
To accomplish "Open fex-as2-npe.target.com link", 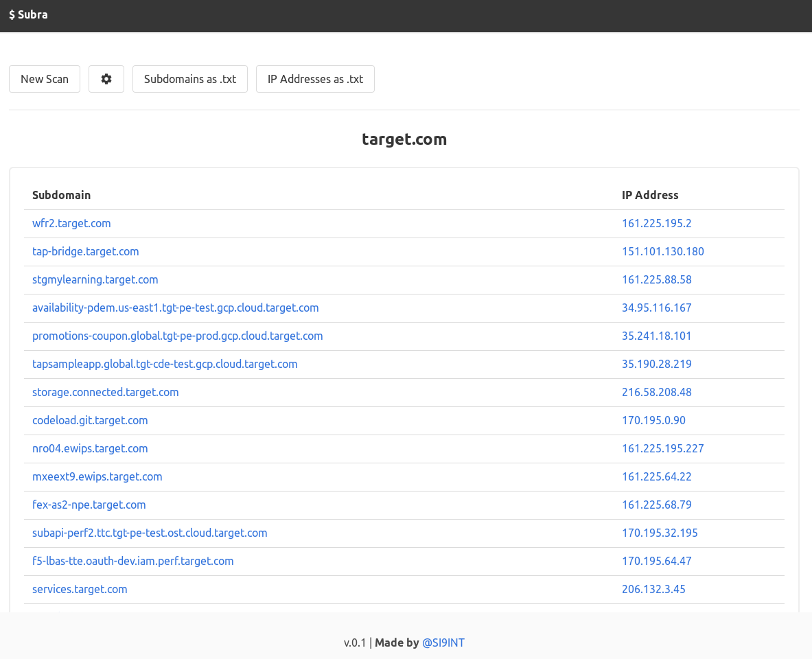I will click(89, 505).
